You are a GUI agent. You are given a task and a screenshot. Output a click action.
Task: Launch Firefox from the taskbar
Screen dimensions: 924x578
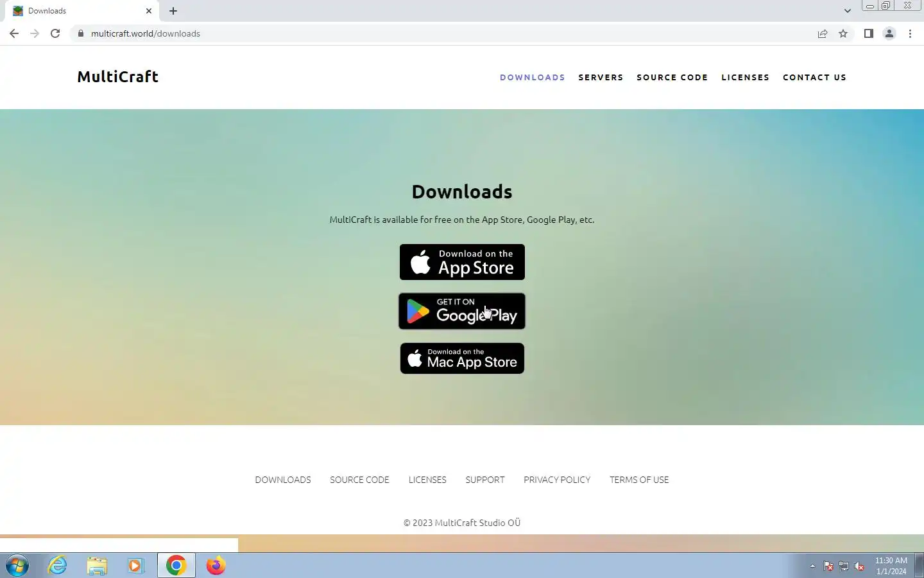pos(216,566)
